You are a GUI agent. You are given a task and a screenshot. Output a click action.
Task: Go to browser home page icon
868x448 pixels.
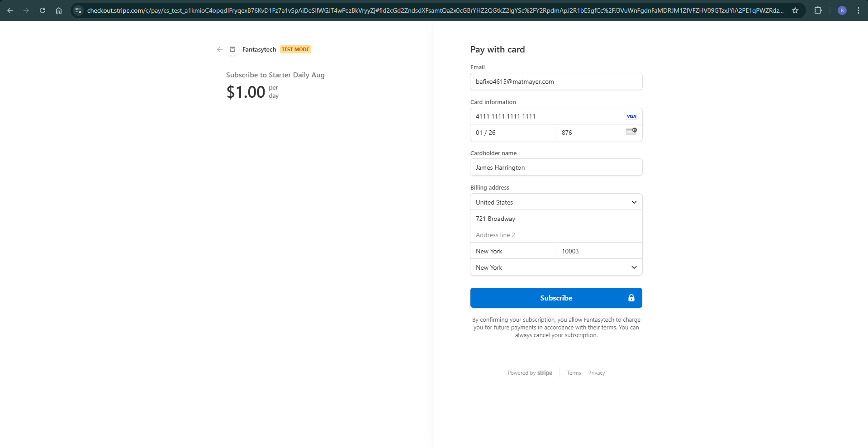point(59,10)
